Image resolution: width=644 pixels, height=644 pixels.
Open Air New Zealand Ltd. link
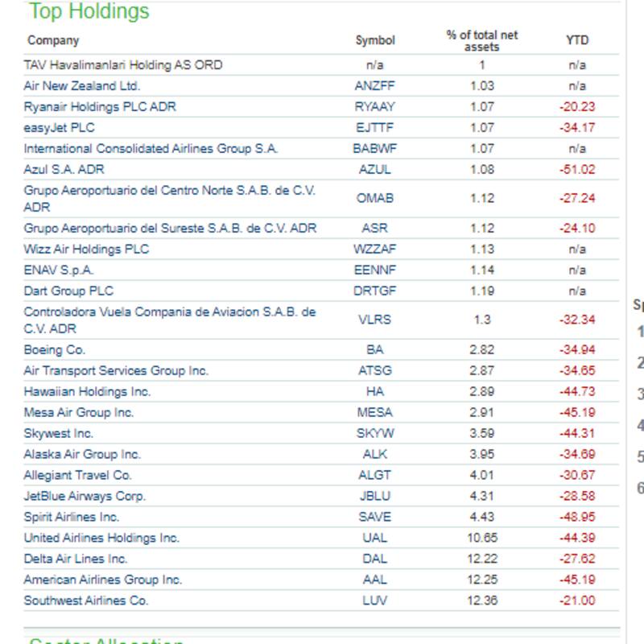81,86
